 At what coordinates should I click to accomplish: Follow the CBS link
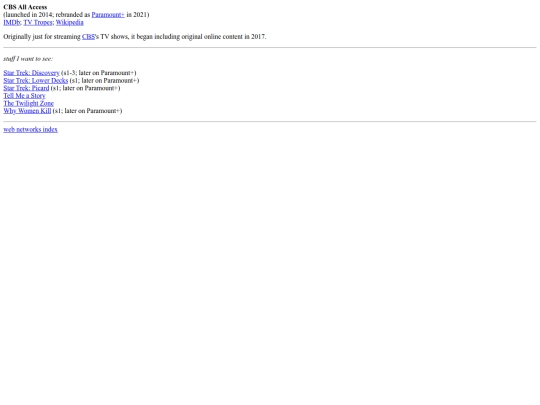click(88, 37)
